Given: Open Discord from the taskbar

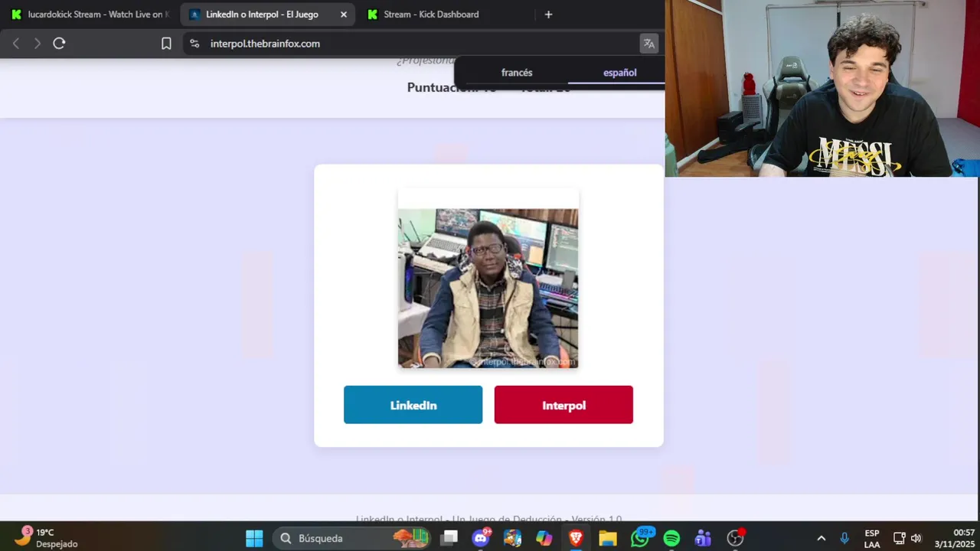Looking at the screenshot, I should [x=481, y=538].
